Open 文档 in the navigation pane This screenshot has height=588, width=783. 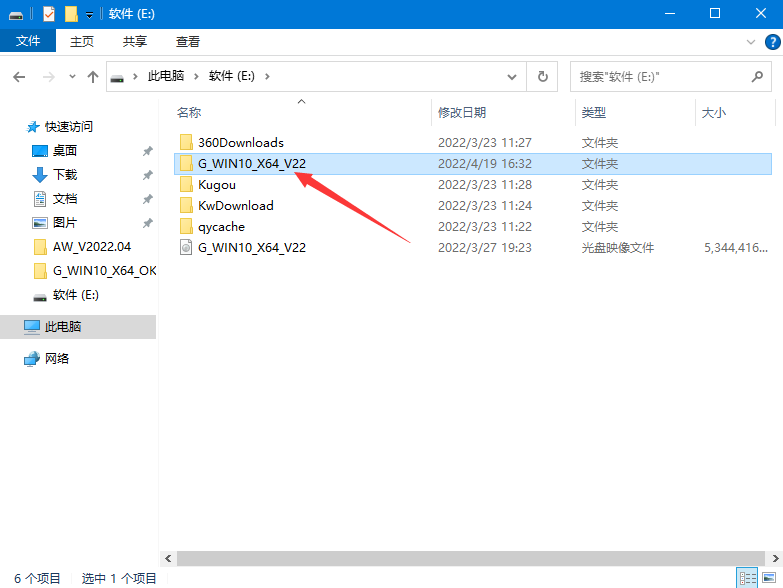pyautogui.click(x=65, y=199)
